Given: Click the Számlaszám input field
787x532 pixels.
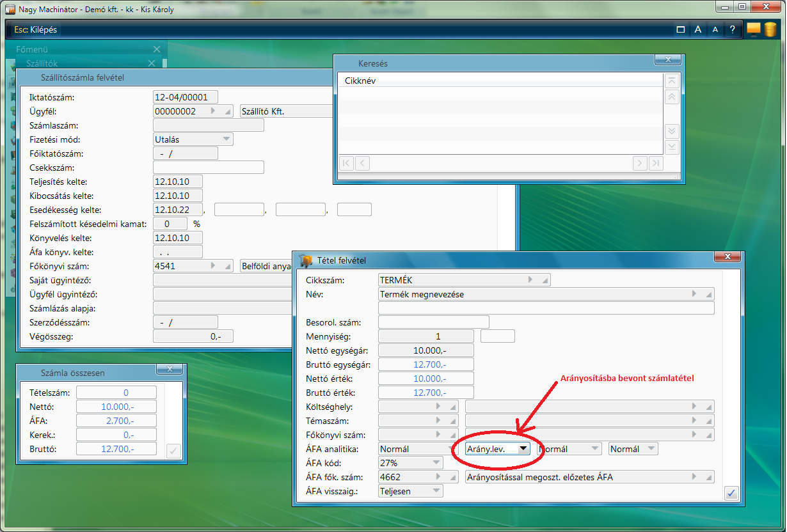Looking at the screenshot, I should (209, 125).
